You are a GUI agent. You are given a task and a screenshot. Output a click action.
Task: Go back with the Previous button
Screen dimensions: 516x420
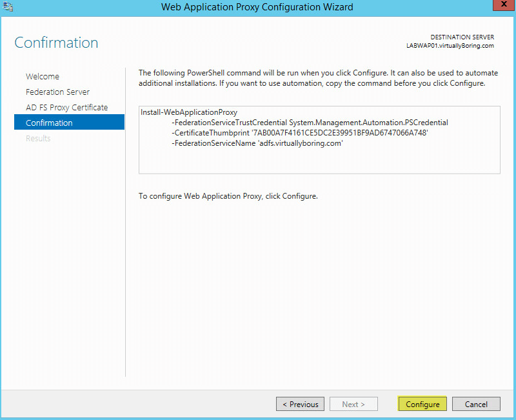300,404
